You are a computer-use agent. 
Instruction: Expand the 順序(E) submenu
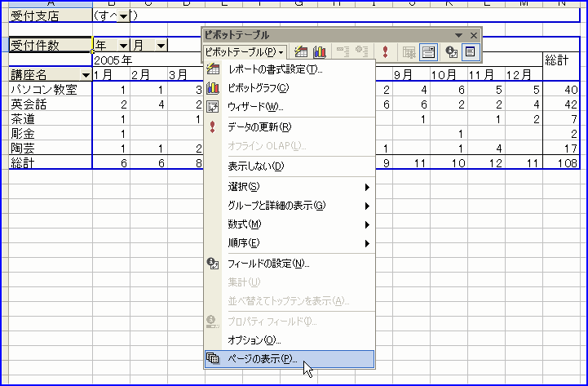tap(290, 243)
